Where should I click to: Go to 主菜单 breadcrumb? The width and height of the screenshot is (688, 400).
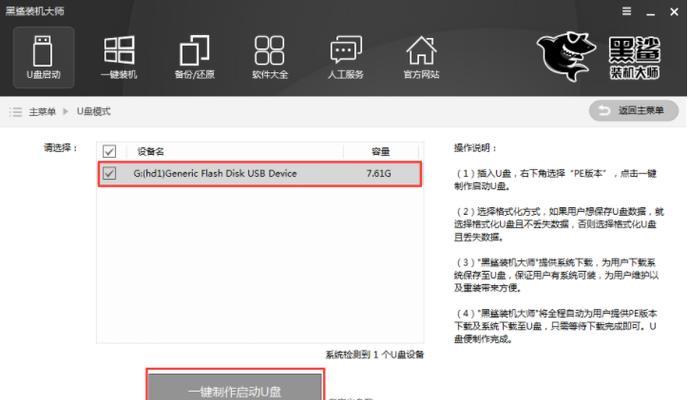point(43,112)
